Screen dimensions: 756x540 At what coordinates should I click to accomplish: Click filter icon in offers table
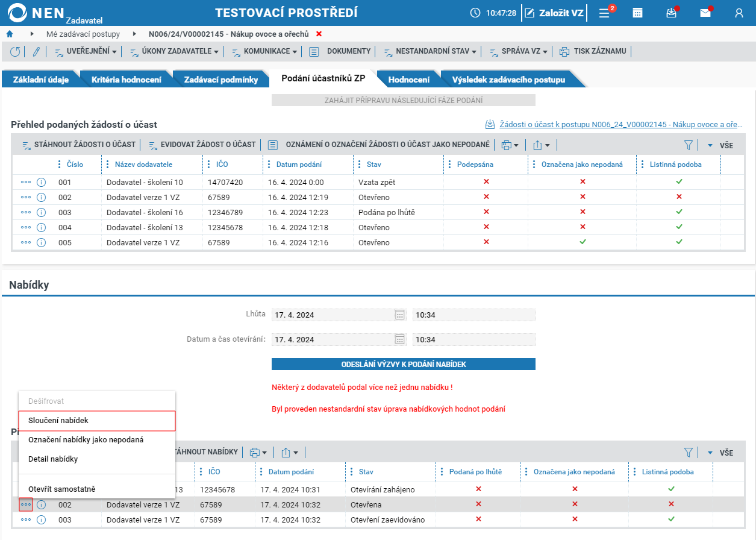click(689, 453)
